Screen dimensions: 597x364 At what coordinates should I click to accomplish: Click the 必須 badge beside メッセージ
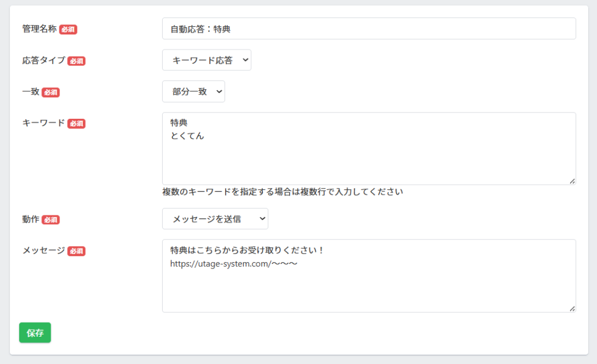coord(76,251)
